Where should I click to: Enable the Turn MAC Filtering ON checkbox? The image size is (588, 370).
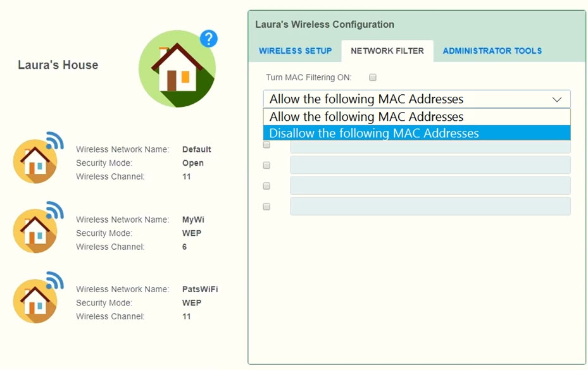pyautogui.click(x=373, y=77)
